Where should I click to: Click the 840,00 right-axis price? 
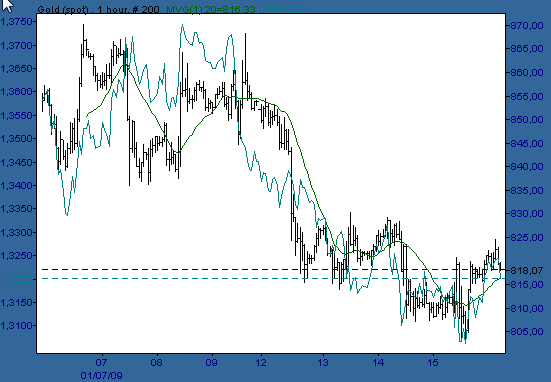click(x=526, y=166)
